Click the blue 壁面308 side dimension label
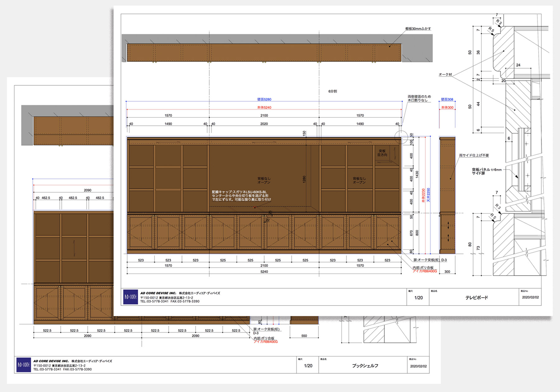This screenshot has height=392, width=560. [x=447, y=100]
